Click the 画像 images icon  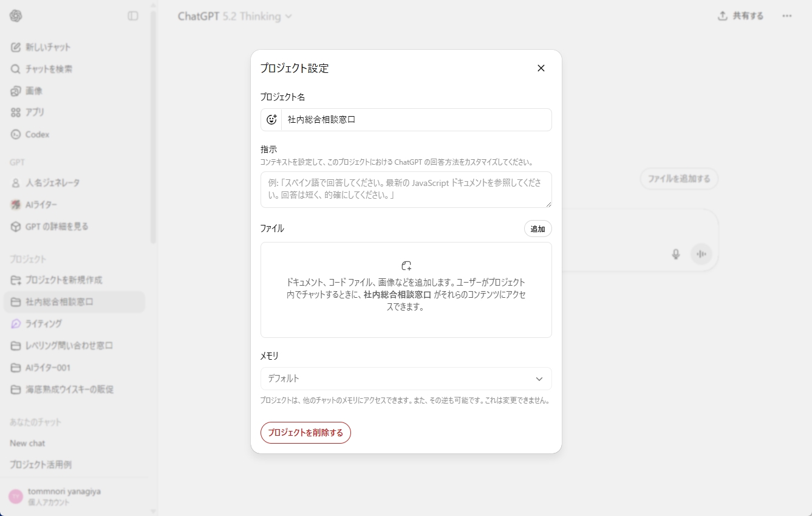pyautogui.click(x=16, y=91)
